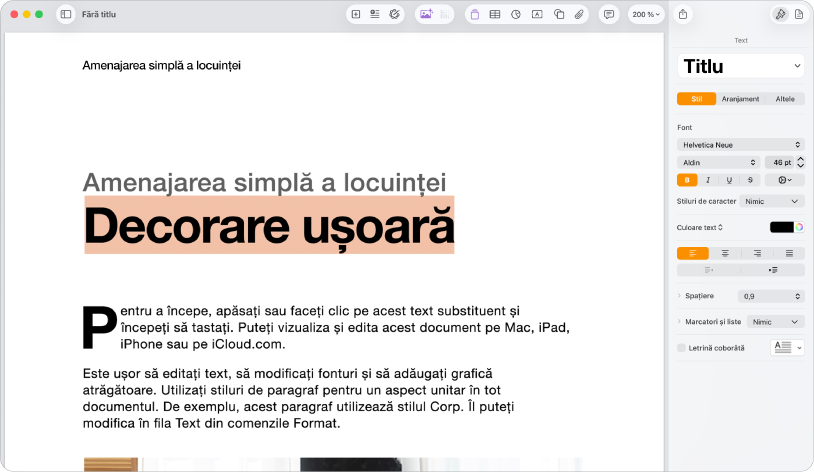Increase font size with the stepper
Viewport: 814px width, 473px height.
click(801, 159)
